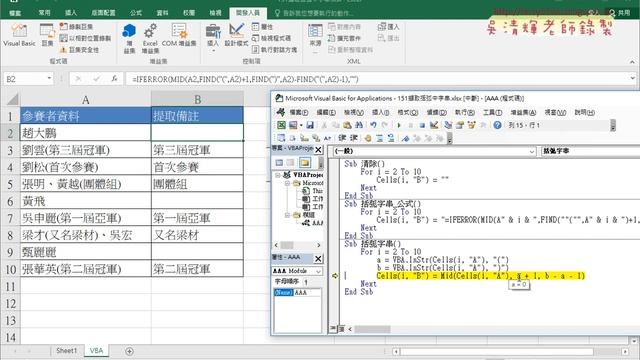The height and width of the screenshot is (360, 640).
Task: Open the COM 增益集 dialog
Action: click(179, 35)
